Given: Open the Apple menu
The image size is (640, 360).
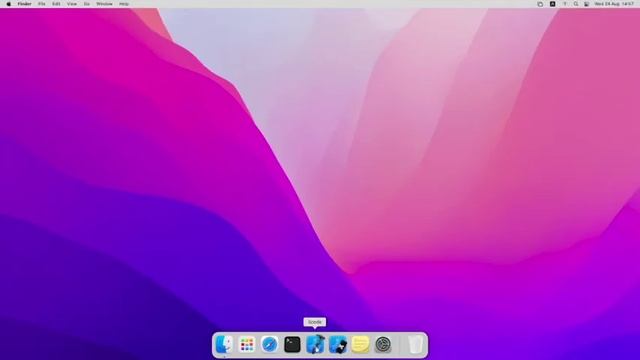Looking at the screenshot, I should click(9, 4).
